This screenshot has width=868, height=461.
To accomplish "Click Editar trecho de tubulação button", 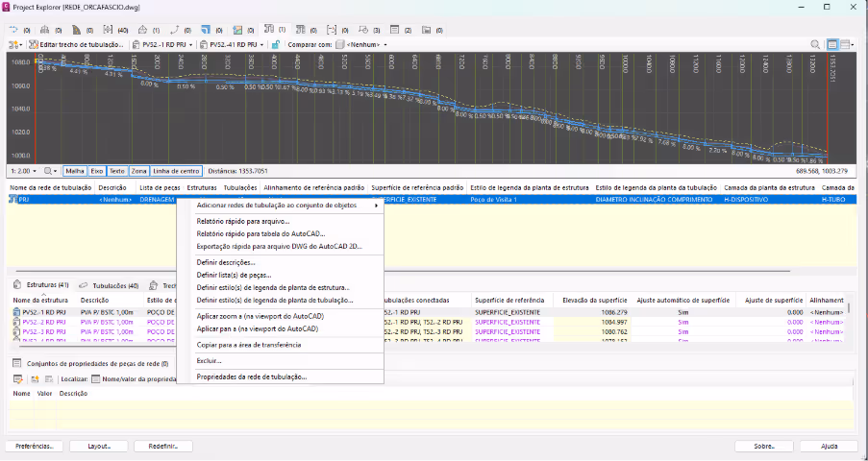I will (76, 45).
